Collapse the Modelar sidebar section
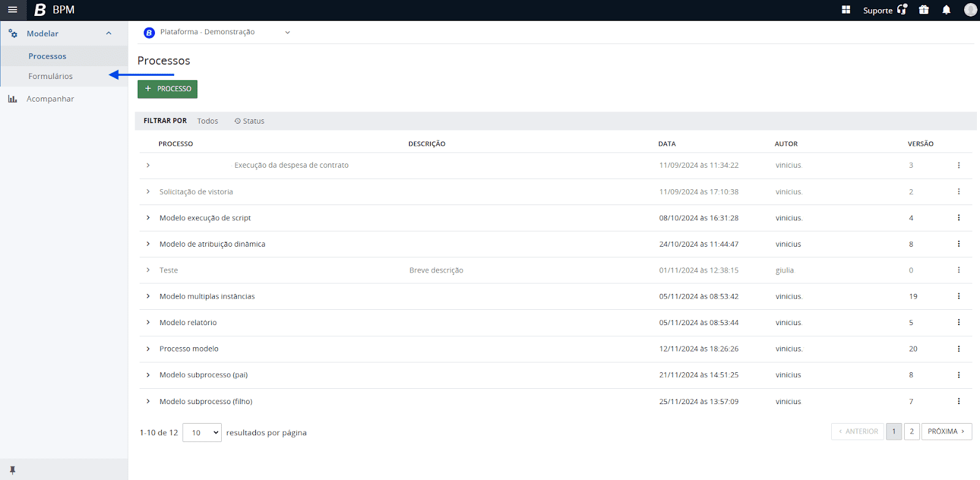 [x=108, y=34]
